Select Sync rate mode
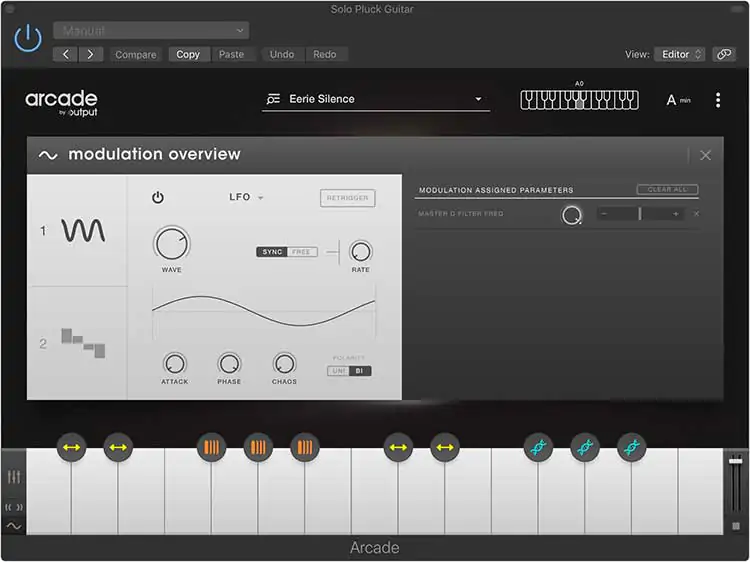Viewport: 750px width, 562px height. coord(272,252)
